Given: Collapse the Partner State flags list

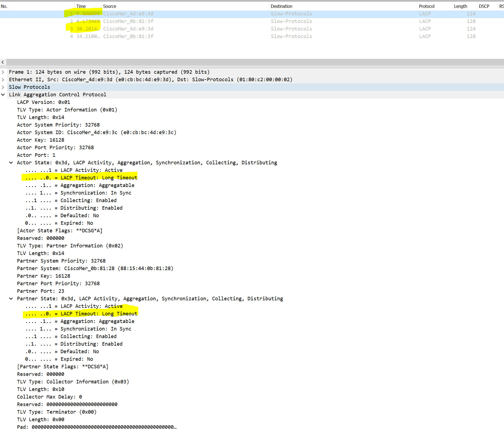Looking at the screenshot, I should (x=11, y=298).
